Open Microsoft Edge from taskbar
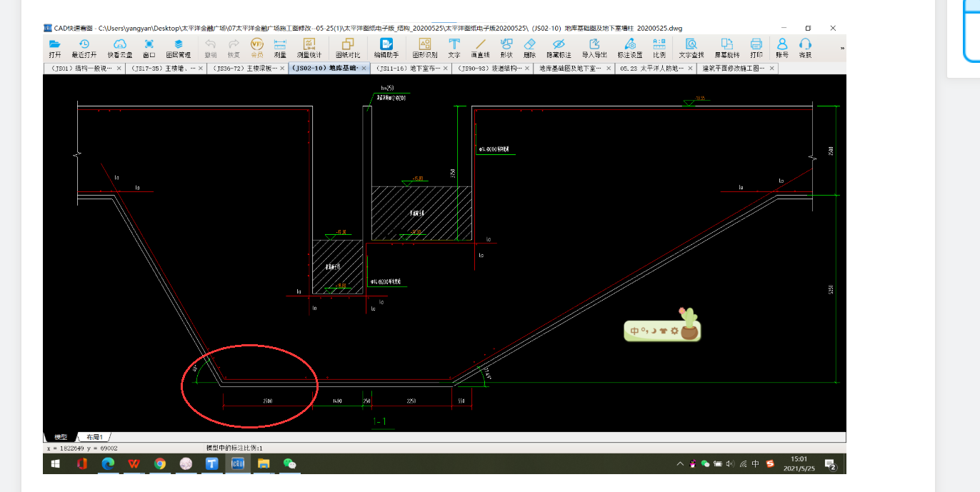This screenshot has height=492, width=980. pyautogui.click(x=108, y=464)
